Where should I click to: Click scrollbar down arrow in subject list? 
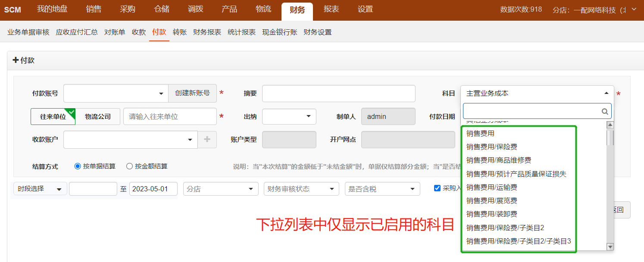tap(610, 246)
